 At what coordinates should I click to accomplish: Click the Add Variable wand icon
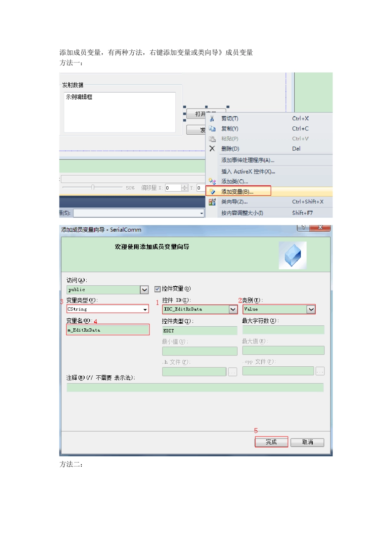[x=212, y=192]
